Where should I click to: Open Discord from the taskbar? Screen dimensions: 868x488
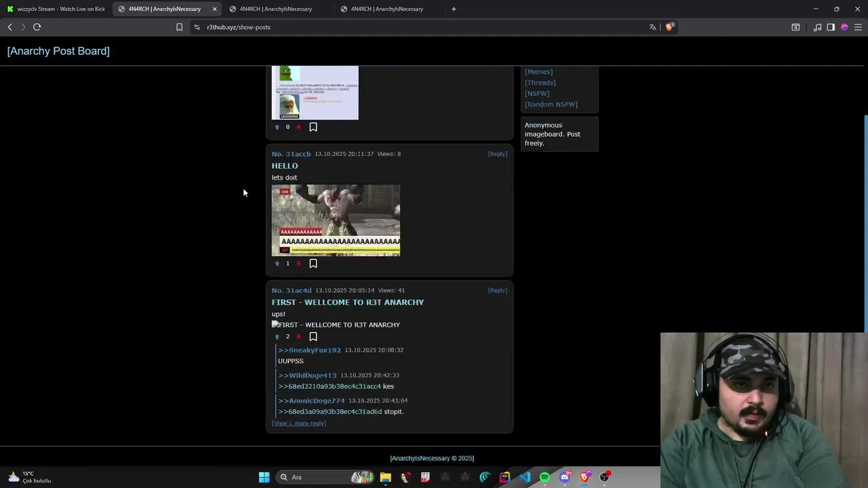click(564, 477)
